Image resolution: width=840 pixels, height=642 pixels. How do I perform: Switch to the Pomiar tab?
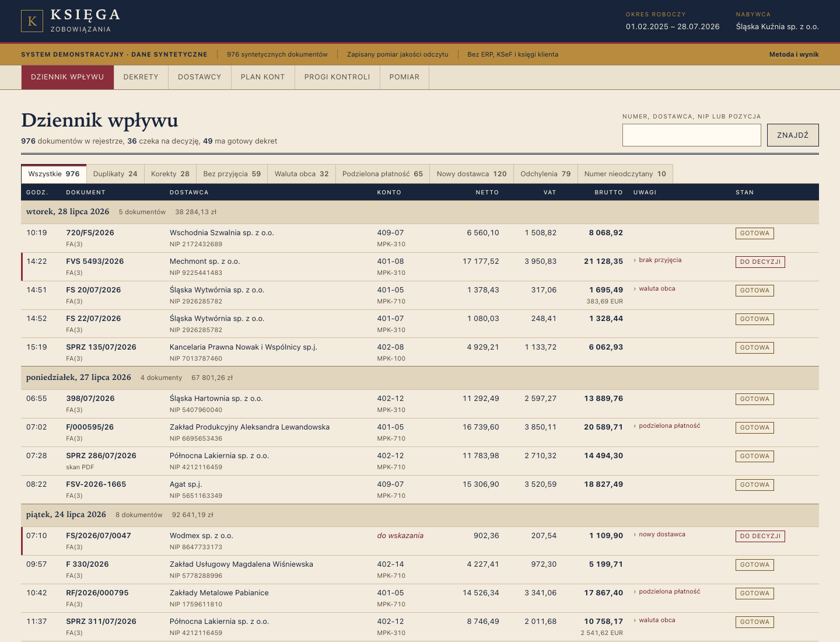pyautogui.click(x=405, y=77)
